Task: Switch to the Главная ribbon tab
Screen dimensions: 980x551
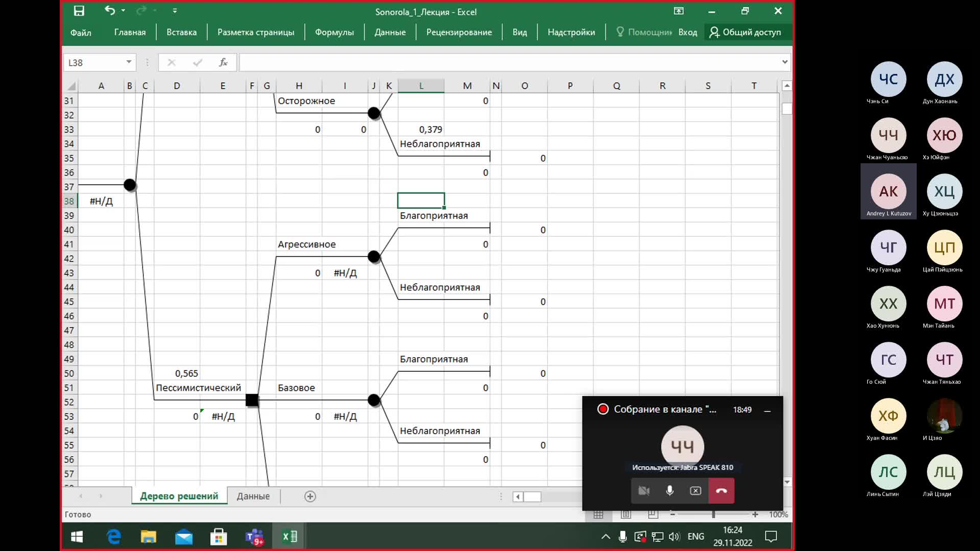Action: [130, 32]
